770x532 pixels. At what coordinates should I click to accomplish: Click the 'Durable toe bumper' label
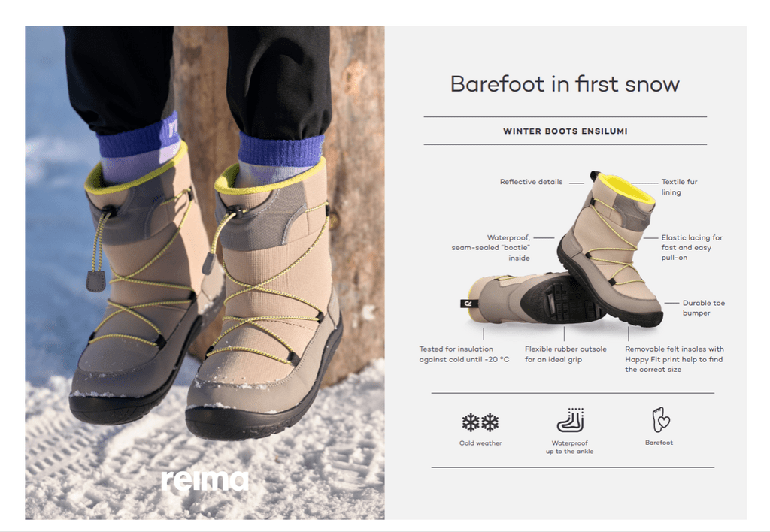click(703, 308)
